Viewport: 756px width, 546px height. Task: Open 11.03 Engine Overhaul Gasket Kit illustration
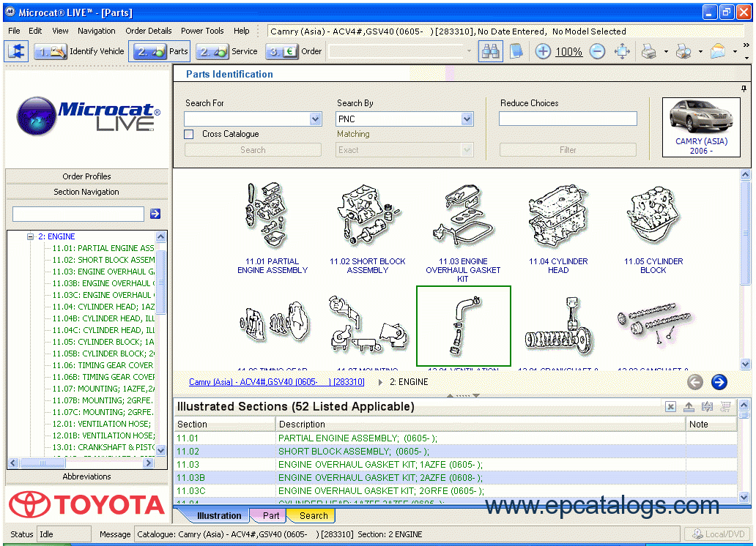click(x=463, y=232)
